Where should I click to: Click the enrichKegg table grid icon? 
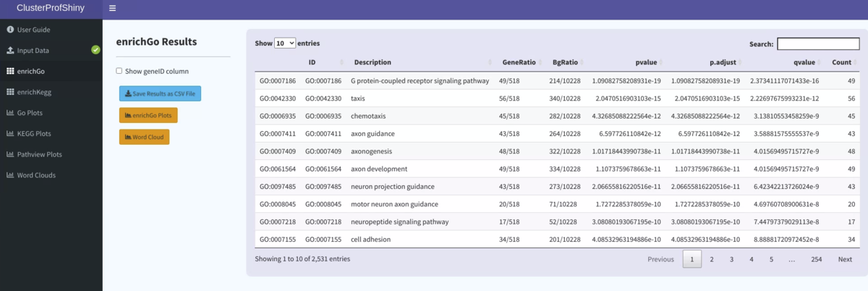(10, 92)
